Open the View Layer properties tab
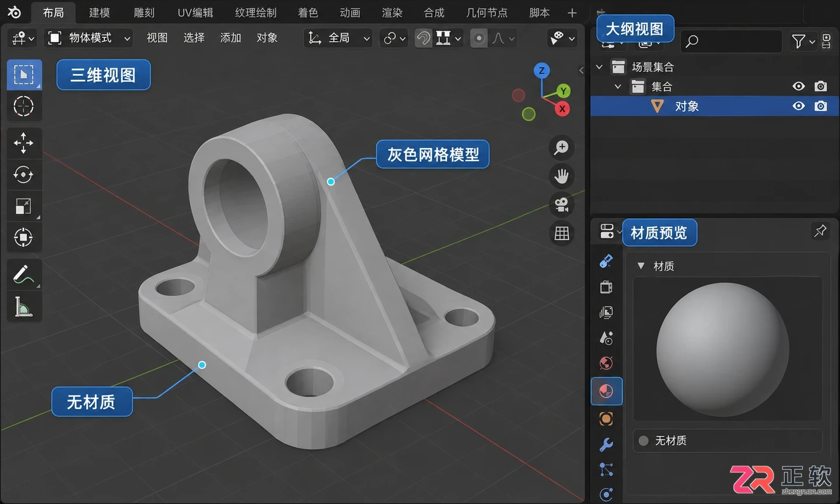The width and height of the screenshot is (840, 504). click(x=606, y=313)
